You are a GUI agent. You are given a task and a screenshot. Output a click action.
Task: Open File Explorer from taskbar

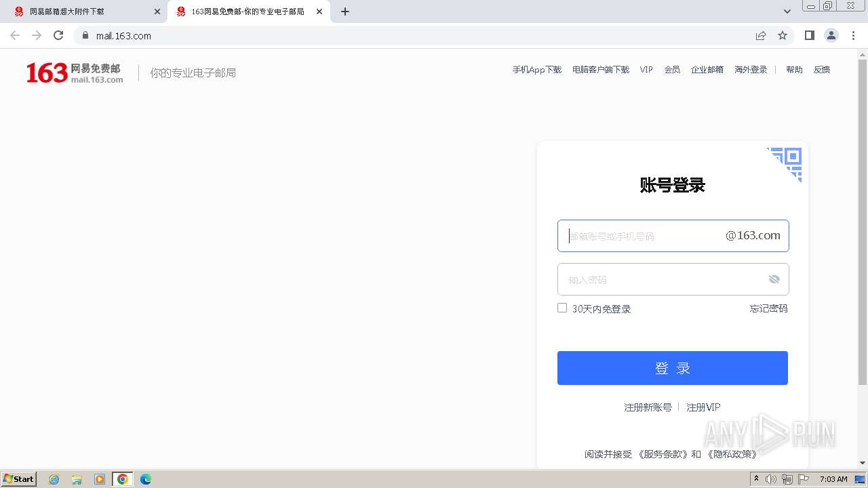click(77, 479)
